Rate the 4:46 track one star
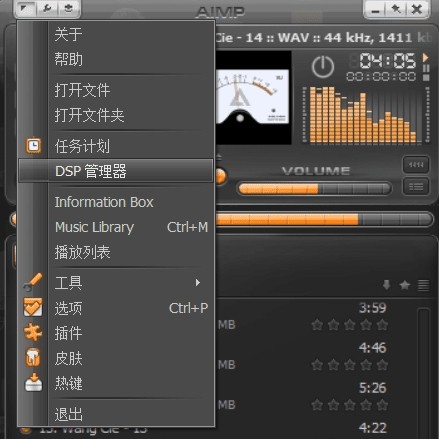 pyautogui.click(x=317, y=365)
